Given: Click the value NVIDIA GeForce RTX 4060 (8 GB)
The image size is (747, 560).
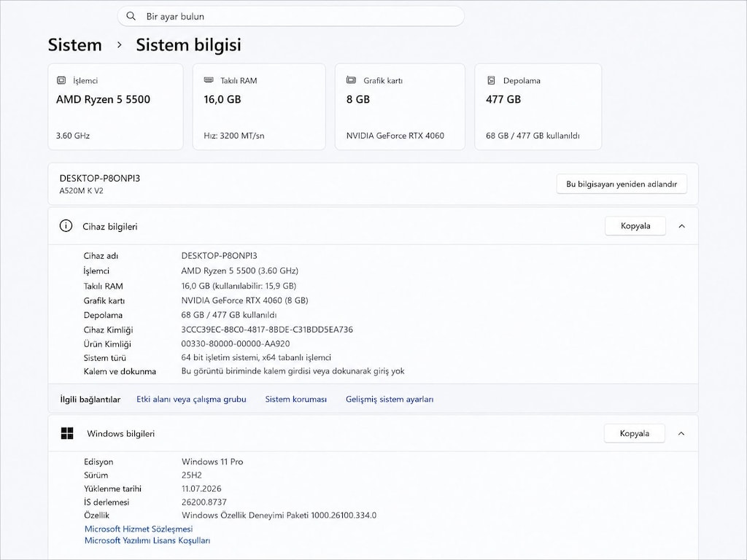Looking at the screenshot, I should click(245, 300).
